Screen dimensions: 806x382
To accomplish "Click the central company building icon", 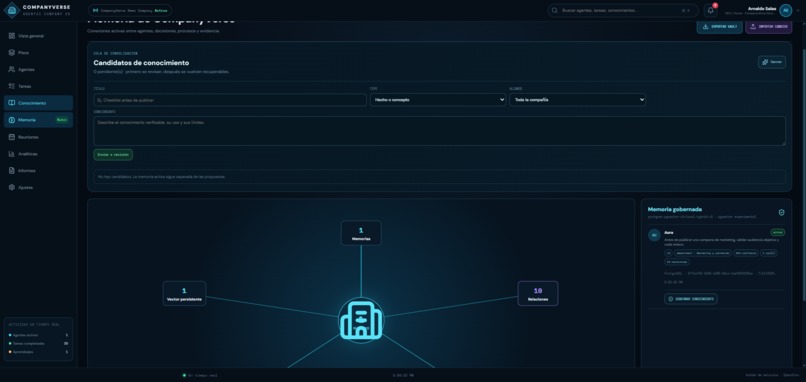I will (x=361, y=320).
